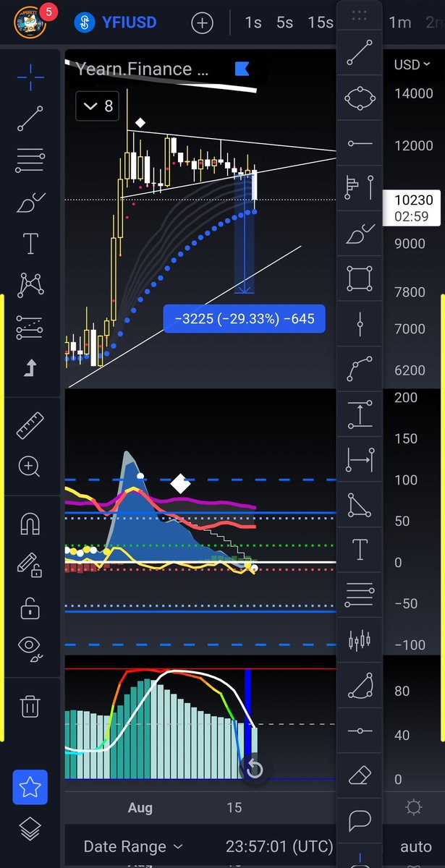Viewport: 445px width, 868px height.
Task: Select the brush tool in left sidebar
Action: [30, 203]
